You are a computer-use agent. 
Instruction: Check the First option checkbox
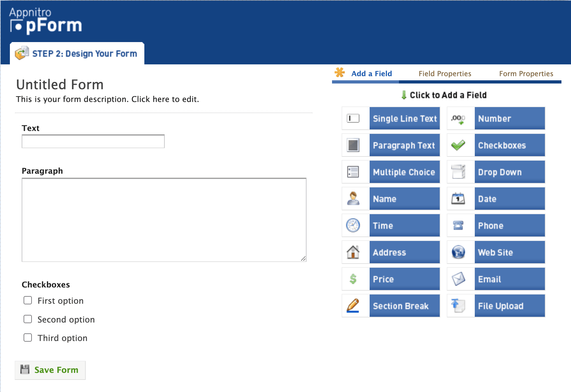28,301
